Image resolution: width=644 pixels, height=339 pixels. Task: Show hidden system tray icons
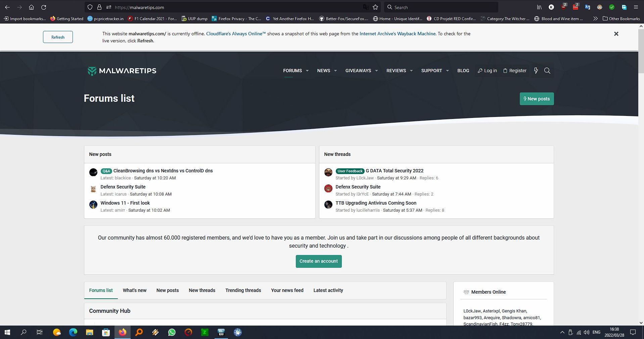[562, 332]
